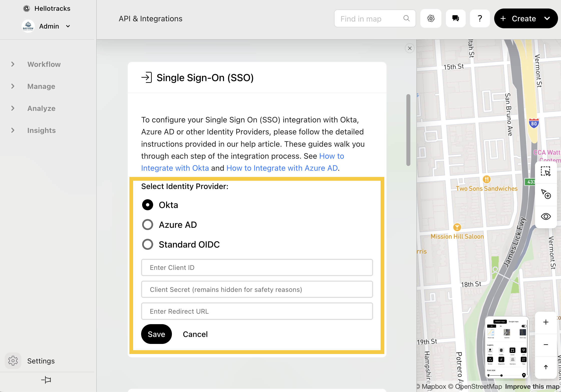This screenshot has width=561, height=392.
Task: Toggle the Members layer icon
Action: [512, 359]
